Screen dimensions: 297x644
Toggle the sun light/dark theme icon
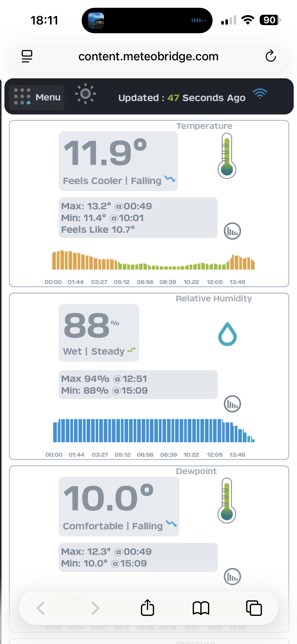point(85,94)
